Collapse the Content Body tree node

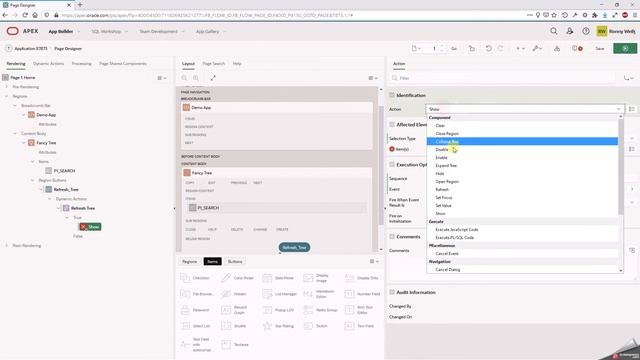tap(15, 133)
